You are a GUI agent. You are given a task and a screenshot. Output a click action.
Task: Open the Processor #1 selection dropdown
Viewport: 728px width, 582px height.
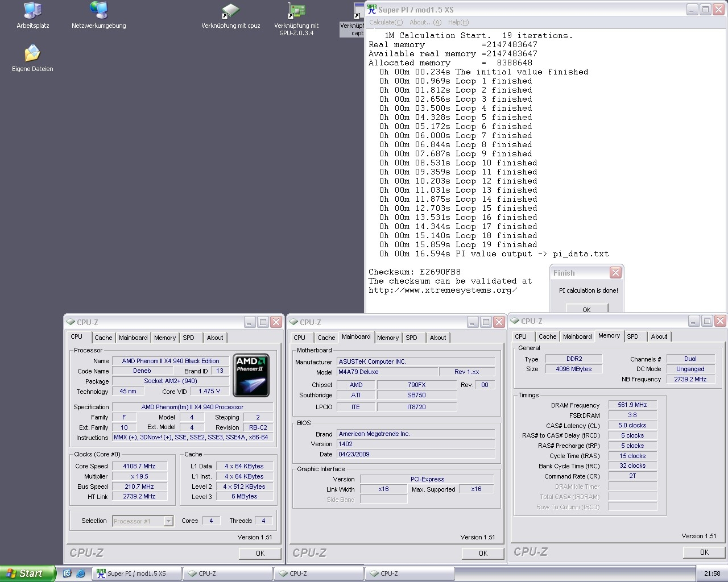click(x=143, y=521)
